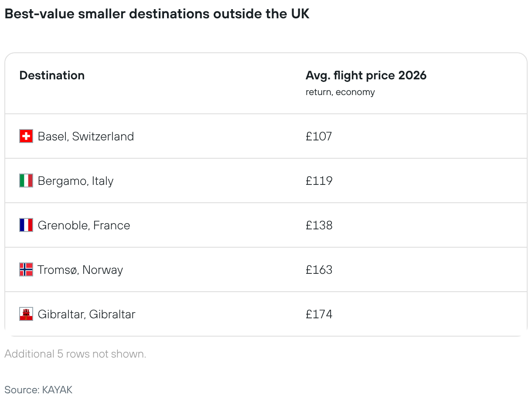Select the Grenoble, France destination text
Screen dimensions: 532x402
click(x=84, y=225)
